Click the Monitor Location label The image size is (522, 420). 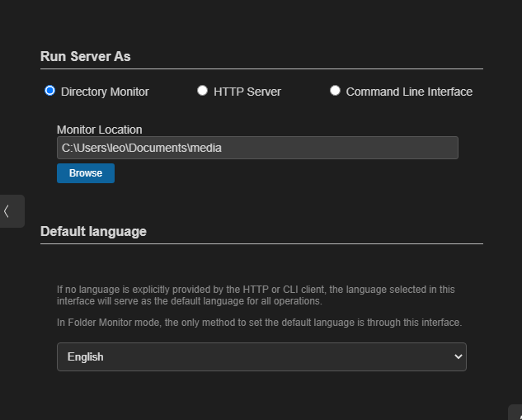100,130
